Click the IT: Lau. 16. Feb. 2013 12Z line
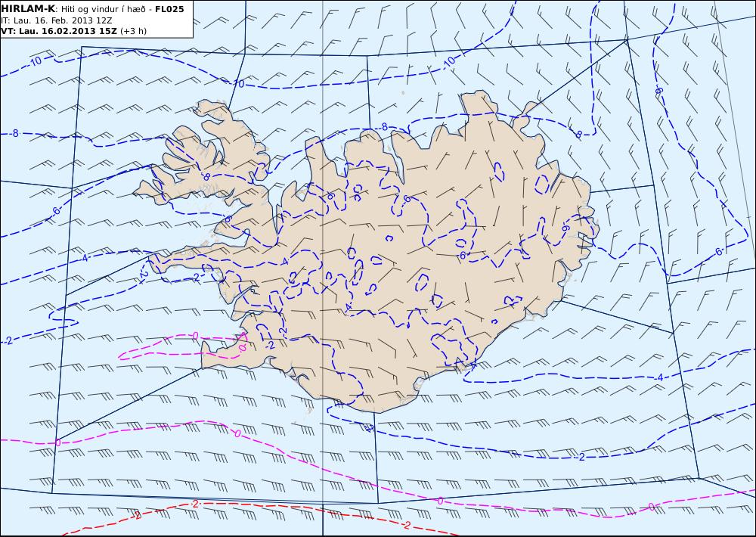Viewport: 756px width, 537px height. tap(57, 20)
